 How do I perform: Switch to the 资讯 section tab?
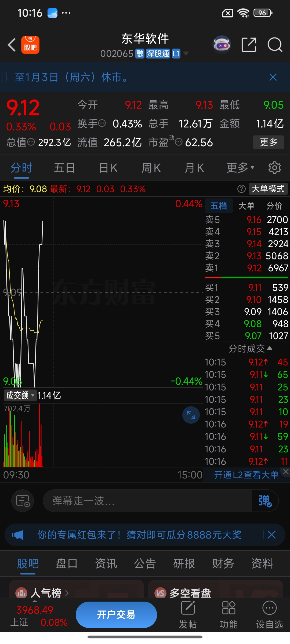(x=106, y=563)
